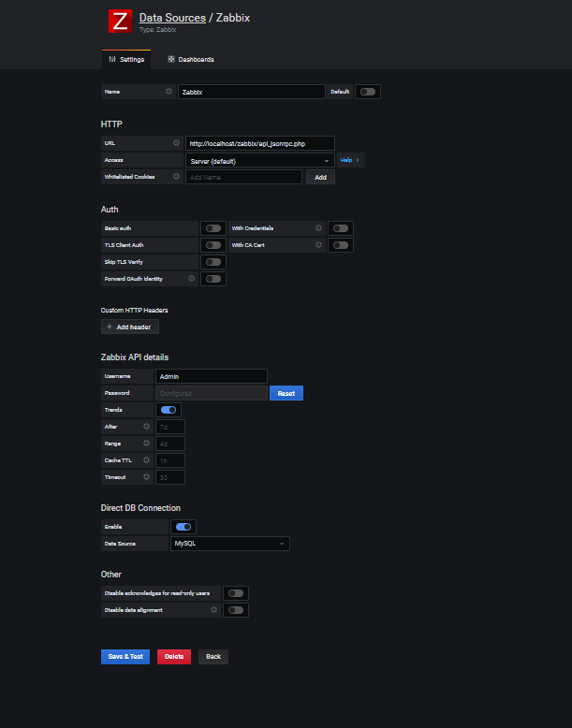Viewport: 572px width, 728px height.
Task: Click the With Credentials info icon
Action: 318,228
